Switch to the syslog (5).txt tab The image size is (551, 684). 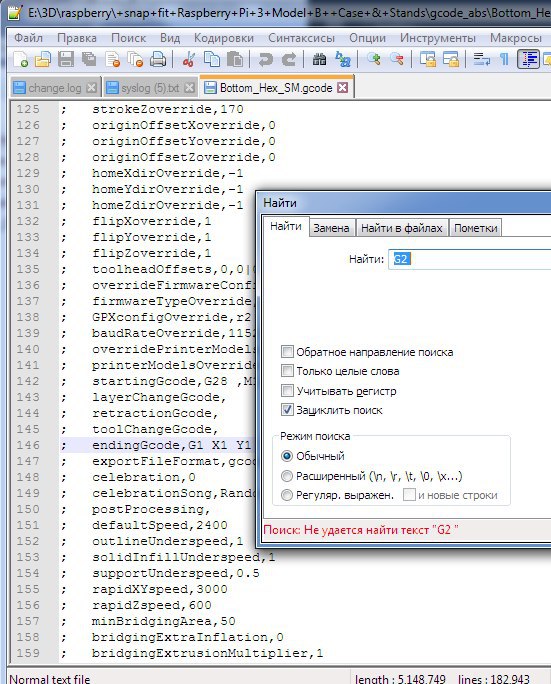pos(150,88)
